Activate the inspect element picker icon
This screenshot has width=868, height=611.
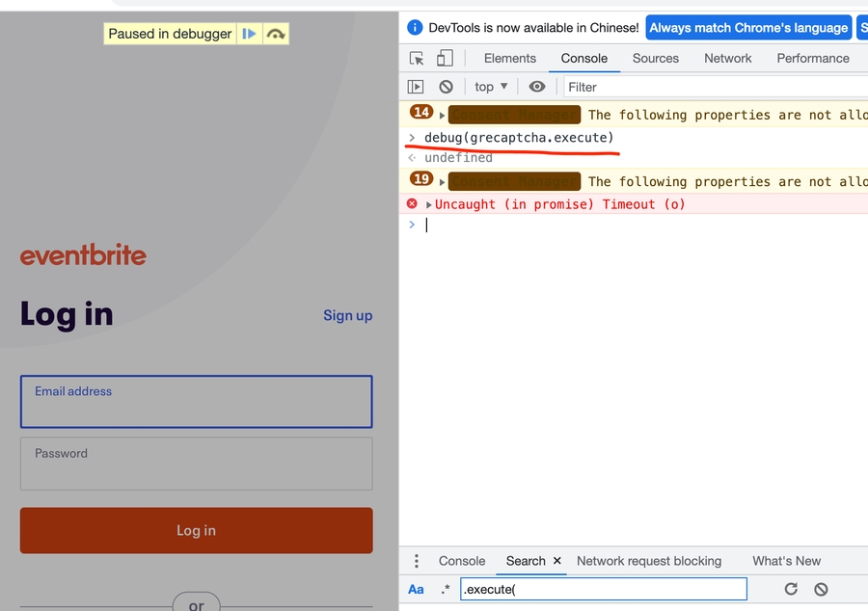click(x=417, y=59)
